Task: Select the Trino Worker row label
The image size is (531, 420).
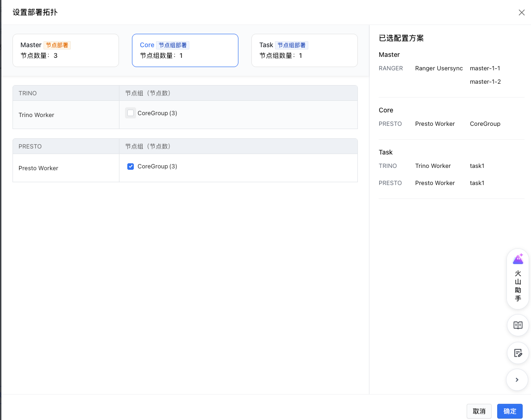Action: 36,115
